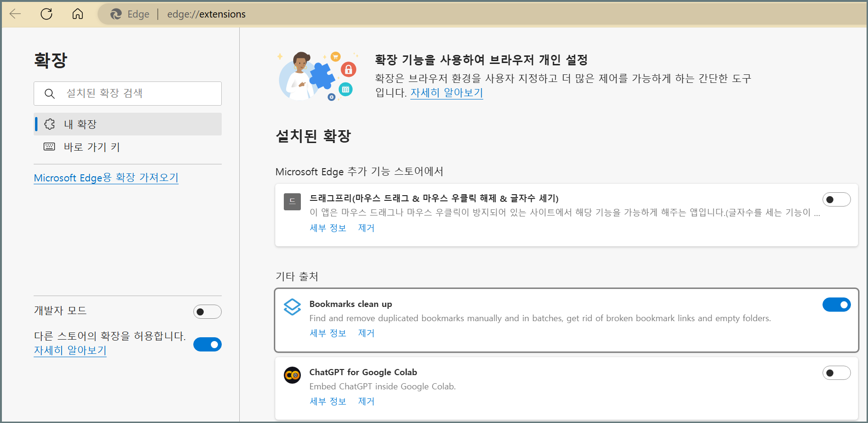Image resolution: width=868 pixels, height=423 pixels.
Task: Enable the ChatGPT for Google Colab toggle
Action: (x=836, y=373)
